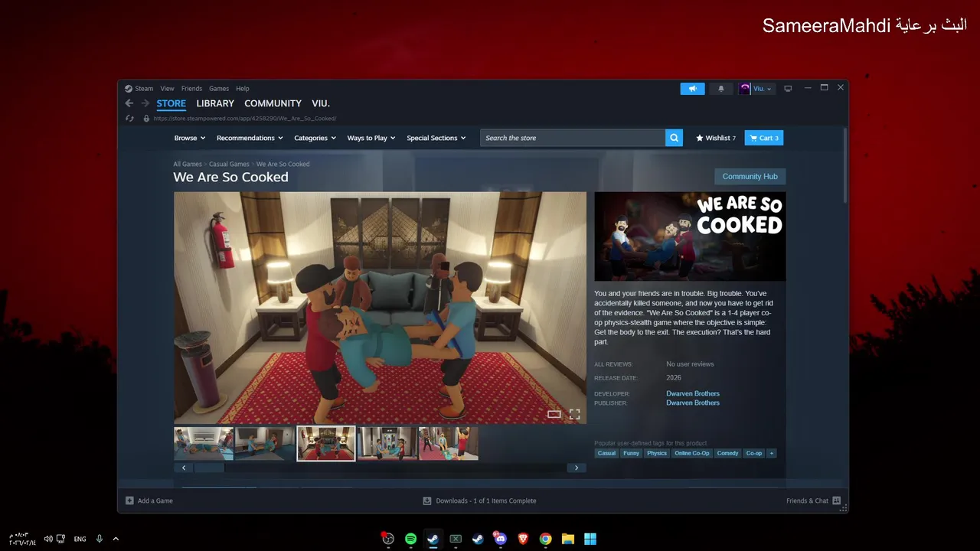Click the Big Picture mode monitor icon

[x=788, y=89]
